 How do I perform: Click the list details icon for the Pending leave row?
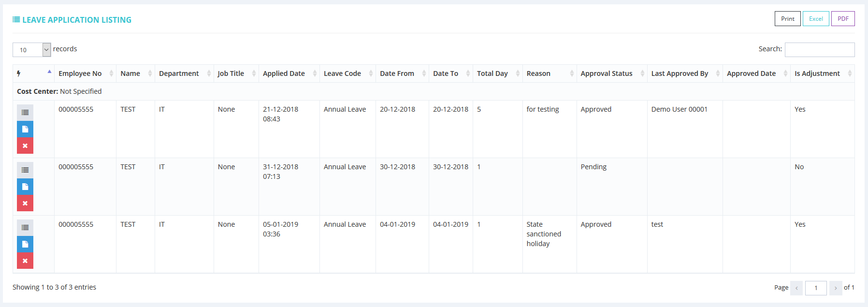pyautogui.click(x=25, y=170)
